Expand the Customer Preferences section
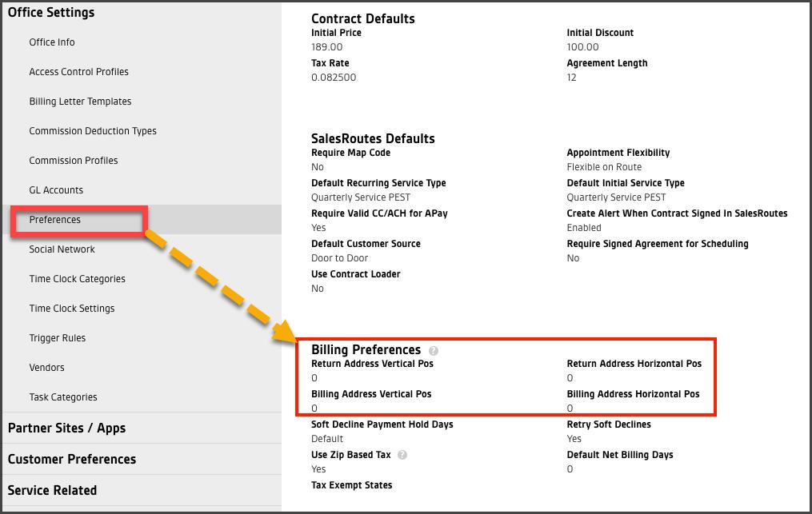The height and width of the screenshot is (514, 812). point(72,460)
